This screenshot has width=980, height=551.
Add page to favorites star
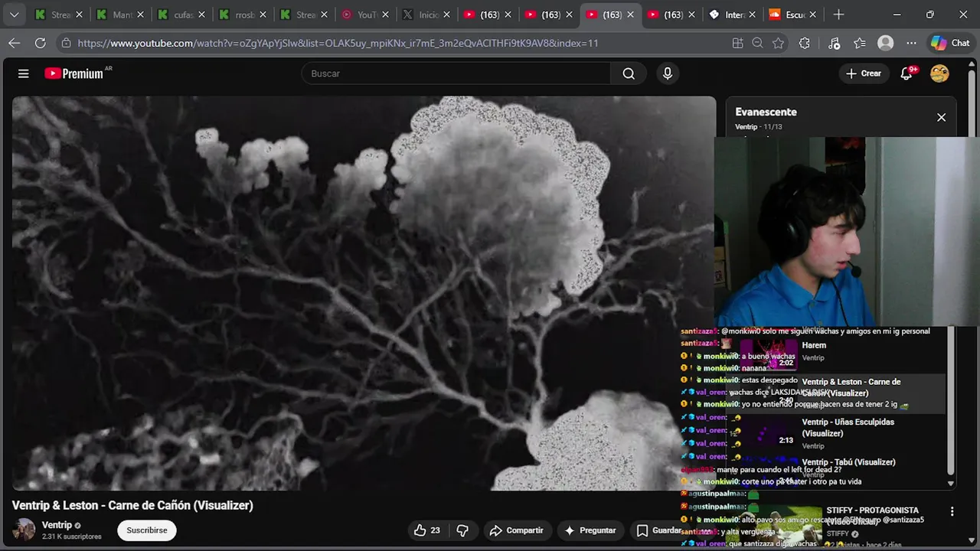(x=779, y=43)
